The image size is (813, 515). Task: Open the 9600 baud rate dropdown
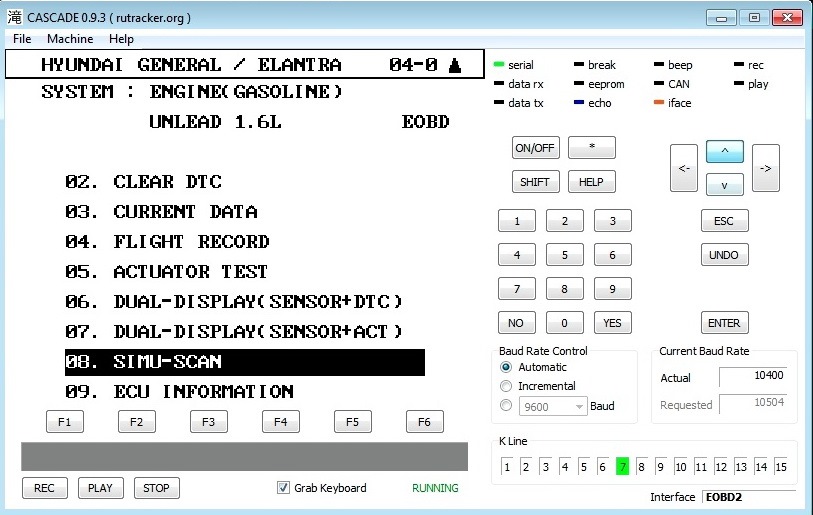(553, 407)
